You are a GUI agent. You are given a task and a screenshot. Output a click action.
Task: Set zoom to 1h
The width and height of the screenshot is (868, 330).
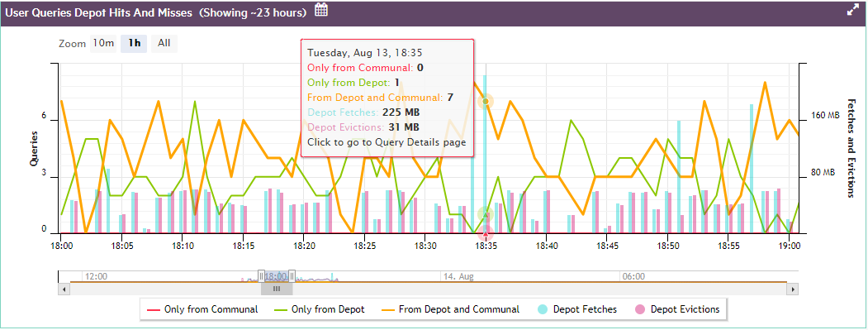tap(134, 43)
